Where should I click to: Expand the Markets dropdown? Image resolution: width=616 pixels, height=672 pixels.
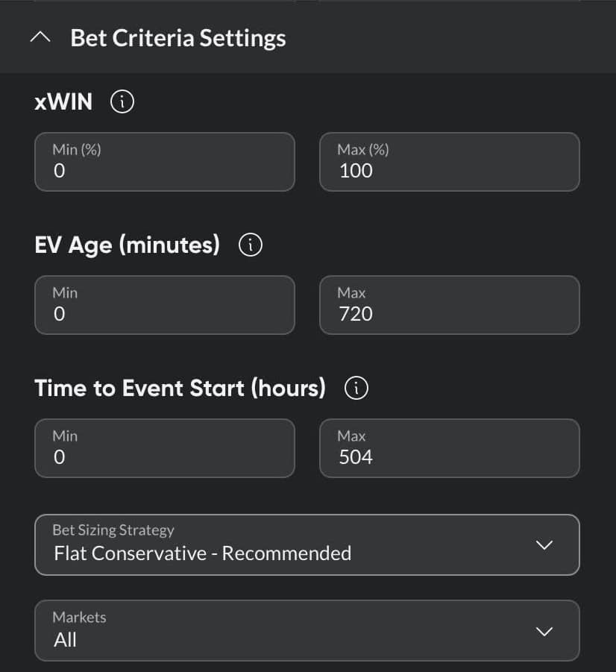tap(307, 630)
